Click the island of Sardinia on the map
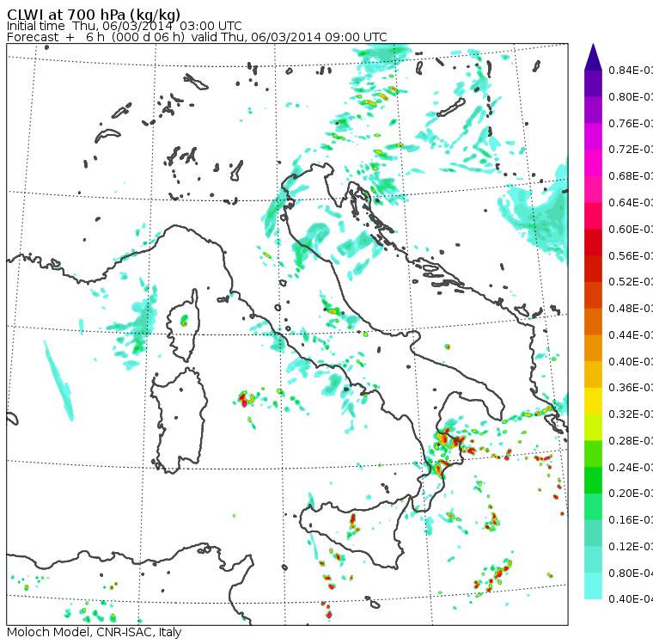The image size is (653, 644). click(x=180, y=421)
